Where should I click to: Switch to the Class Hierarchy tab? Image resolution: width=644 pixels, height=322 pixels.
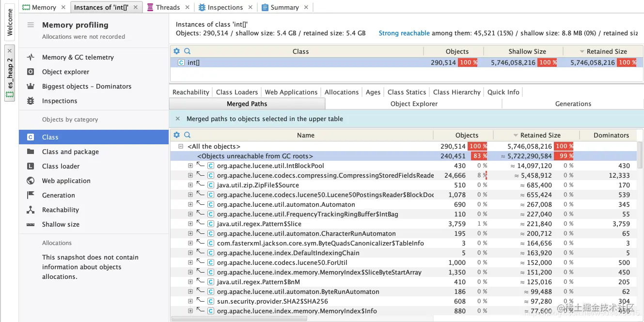[457, 92]
